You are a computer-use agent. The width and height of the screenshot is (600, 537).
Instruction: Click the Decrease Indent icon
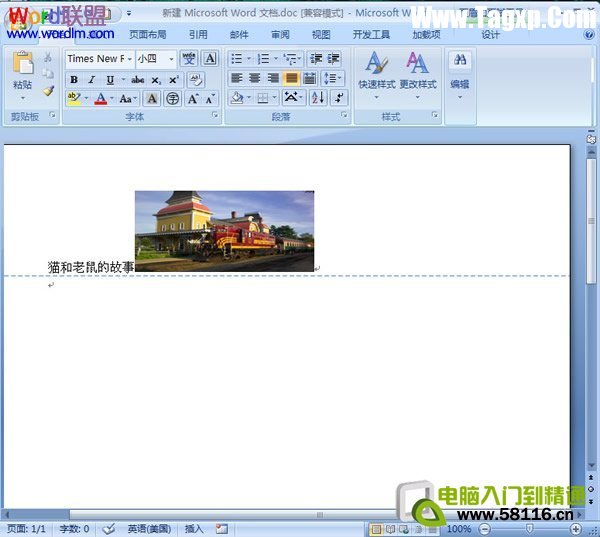[x=316, y=59]
